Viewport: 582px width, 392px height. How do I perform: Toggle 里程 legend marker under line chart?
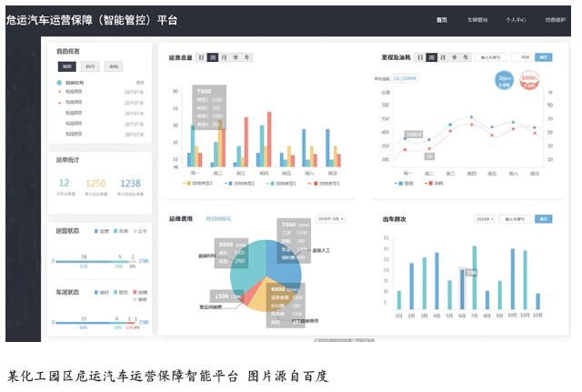click(x=403, y=183)
